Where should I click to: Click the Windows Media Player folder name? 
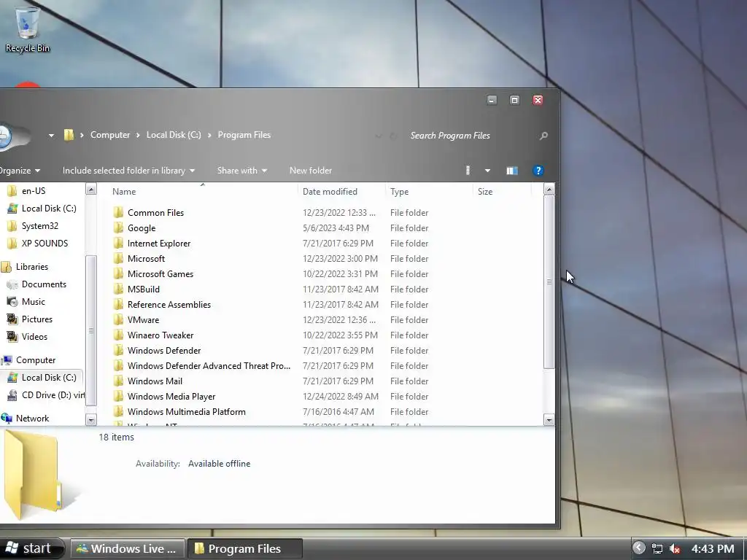(x=171, y=396)
